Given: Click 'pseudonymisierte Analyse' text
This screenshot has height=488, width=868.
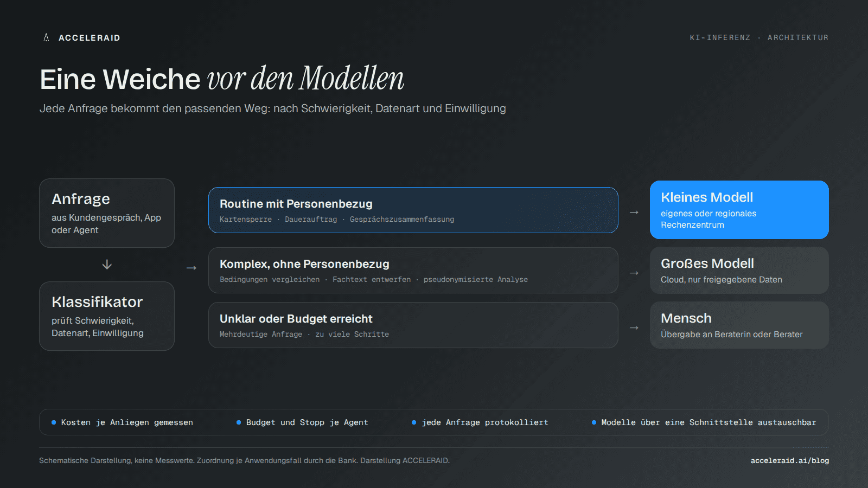Looking at the screenshot, I should tap(476, 280).
